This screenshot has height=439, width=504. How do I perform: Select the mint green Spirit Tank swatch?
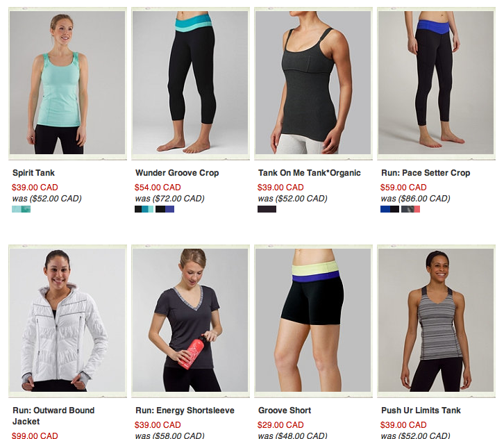22,209
